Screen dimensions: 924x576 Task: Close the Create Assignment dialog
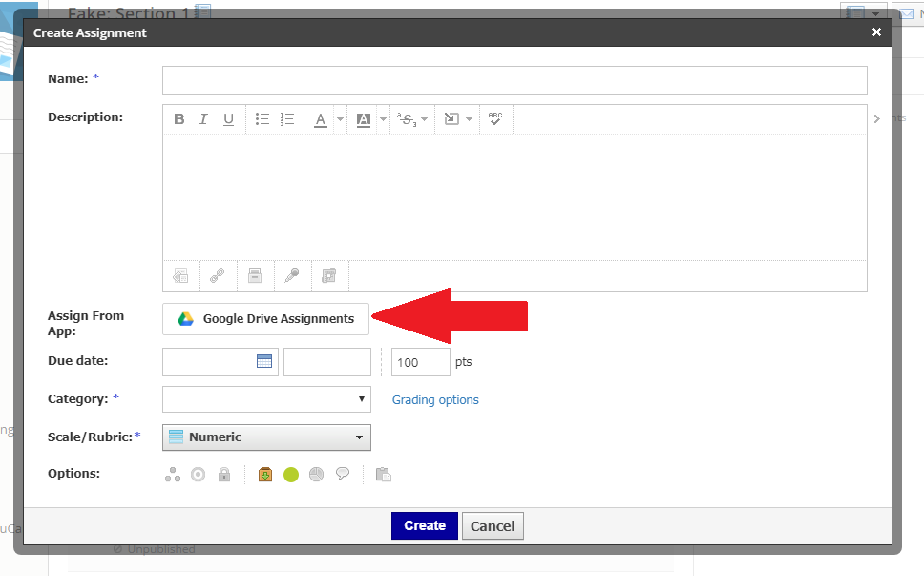point(877,32)
